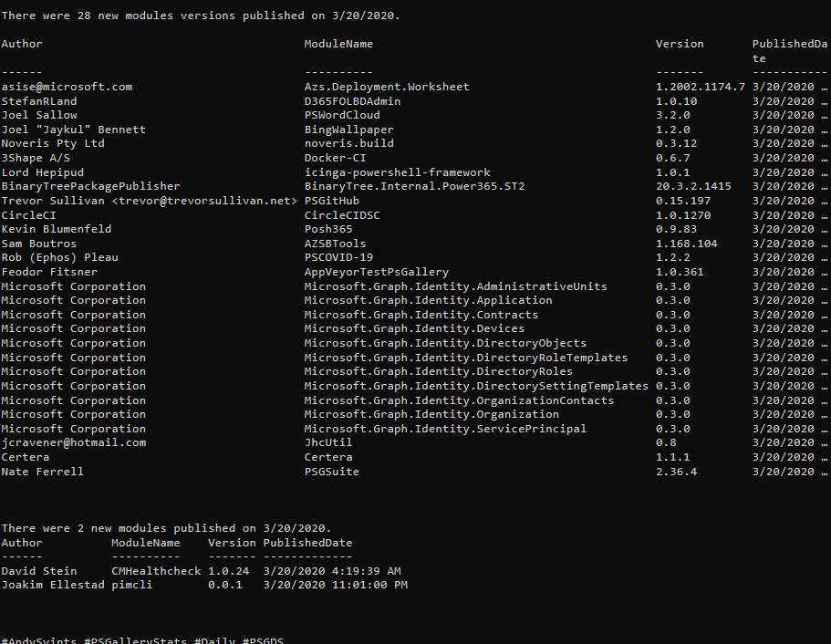Click author 'CircleCI'

[x=28, y=215]
